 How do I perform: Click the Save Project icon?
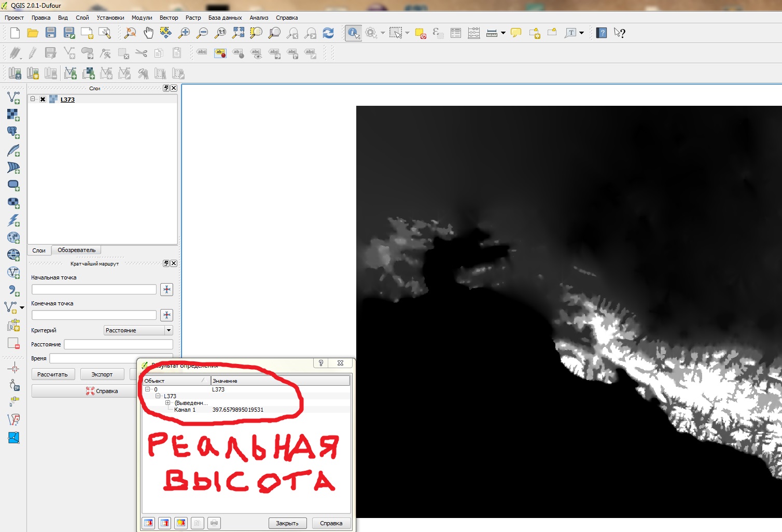(x=51, y=33)
